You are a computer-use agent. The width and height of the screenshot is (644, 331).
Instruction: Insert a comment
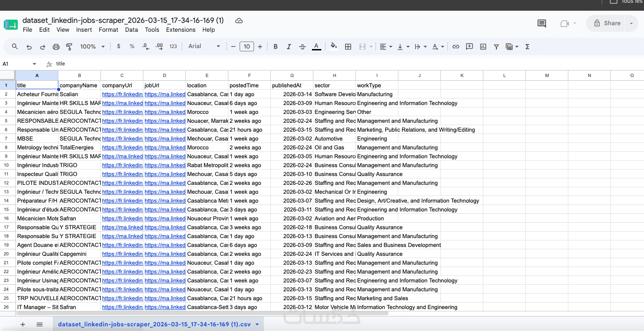pyautogui.click(x=469, y=47)
